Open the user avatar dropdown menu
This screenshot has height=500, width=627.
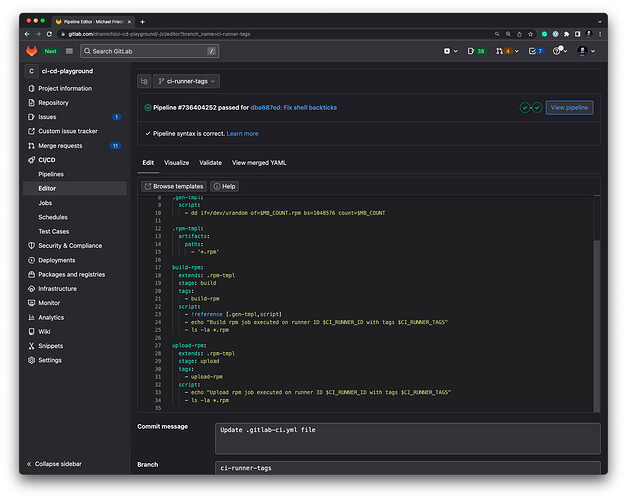point(585,50)
